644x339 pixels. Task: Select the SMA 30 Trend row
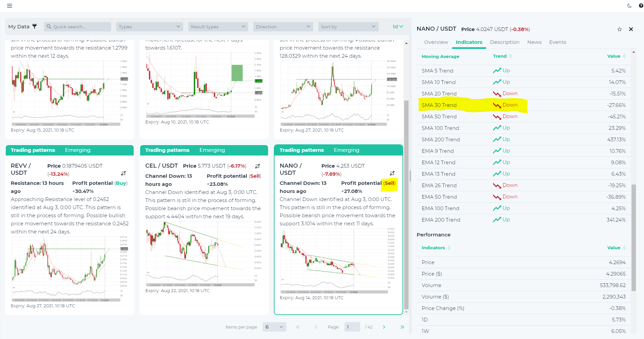pyautogui.click(x=523, y=105)
